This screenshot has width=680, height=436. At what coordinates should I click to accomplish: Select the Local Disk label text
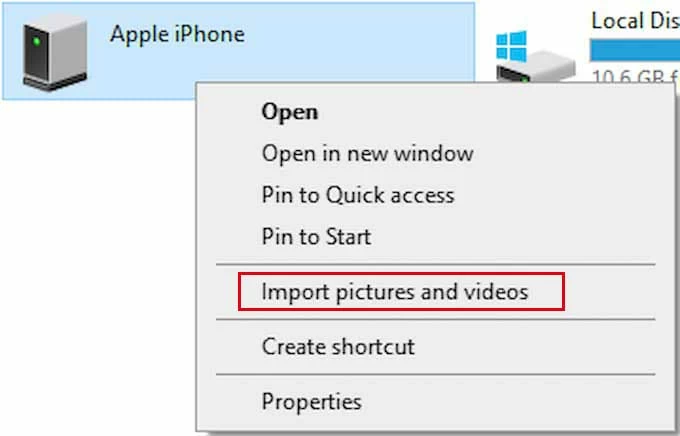click(x=635, y=20)
